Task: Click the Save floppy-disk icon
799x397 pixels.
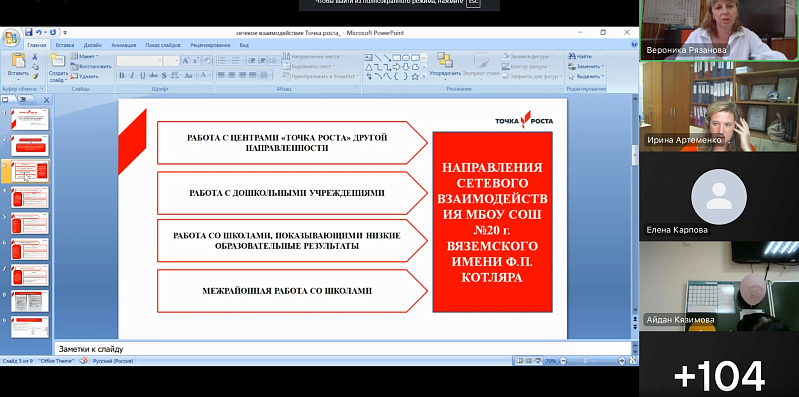Action: tap(29, 32)
